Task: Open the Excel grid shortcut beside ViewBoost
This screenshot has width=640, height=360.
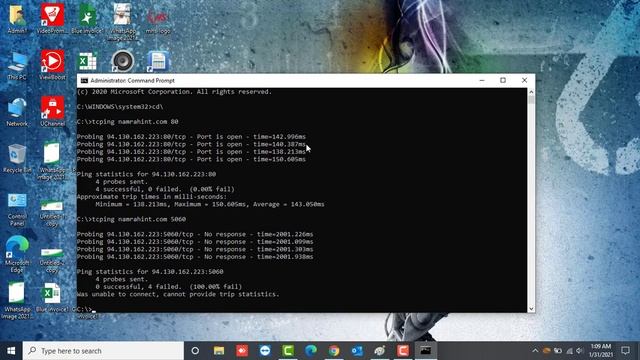Action: point(87,62)
